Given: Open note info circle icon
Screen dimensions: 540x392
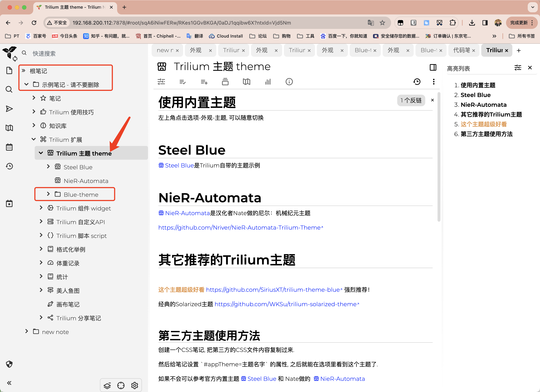Looking at the screenshot, I should [x=289, y=82].
